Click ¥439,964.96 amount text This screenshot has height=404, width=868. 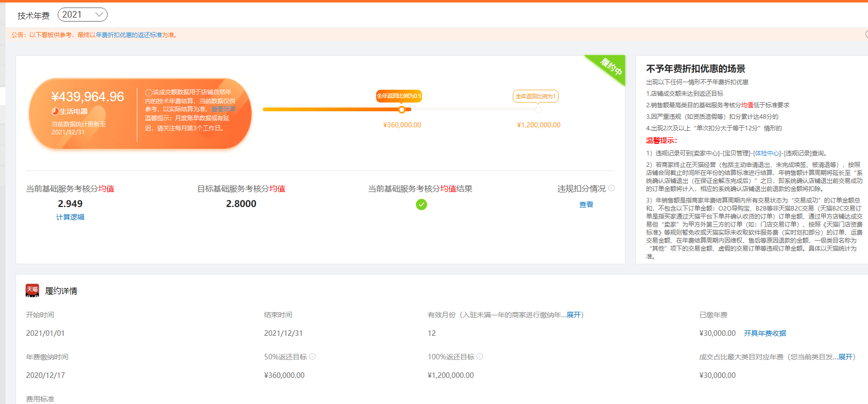point(88,97)
